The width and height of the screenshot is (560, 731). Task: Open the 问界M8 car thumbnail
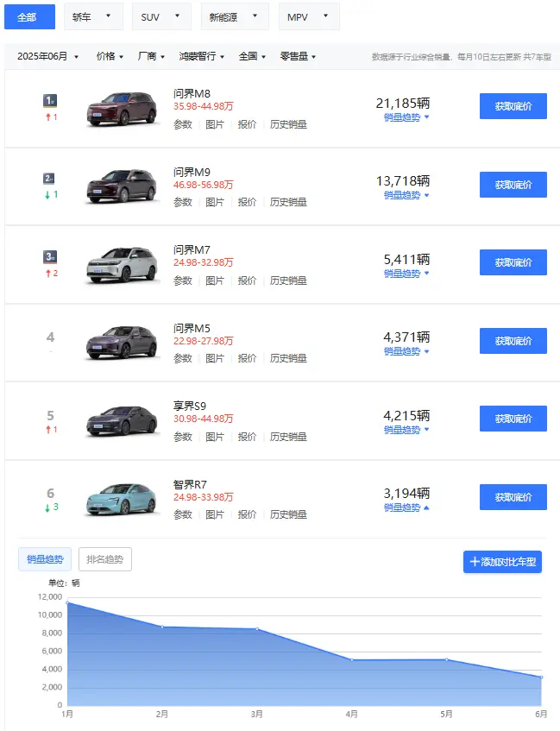(122, 109)
